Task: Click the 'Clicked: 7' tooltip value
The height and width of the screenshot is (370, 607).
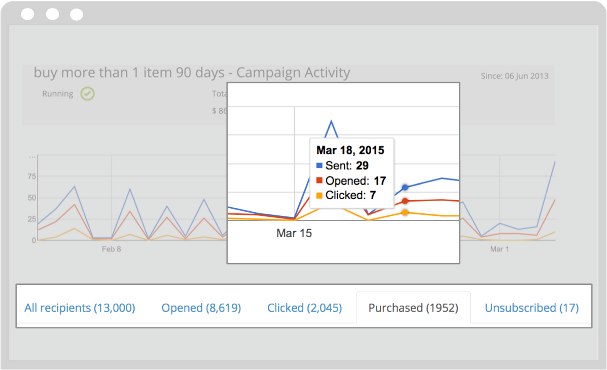Action: pos(351,195)
